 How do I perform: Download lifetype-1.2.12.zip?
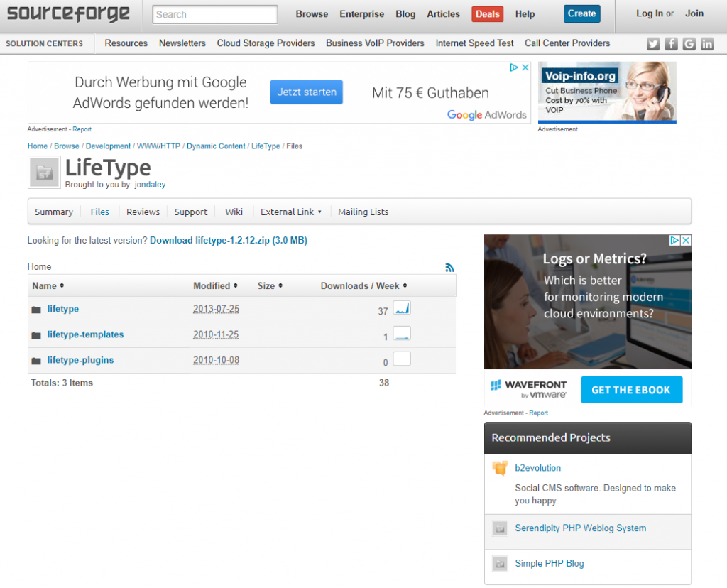[228, 241]
